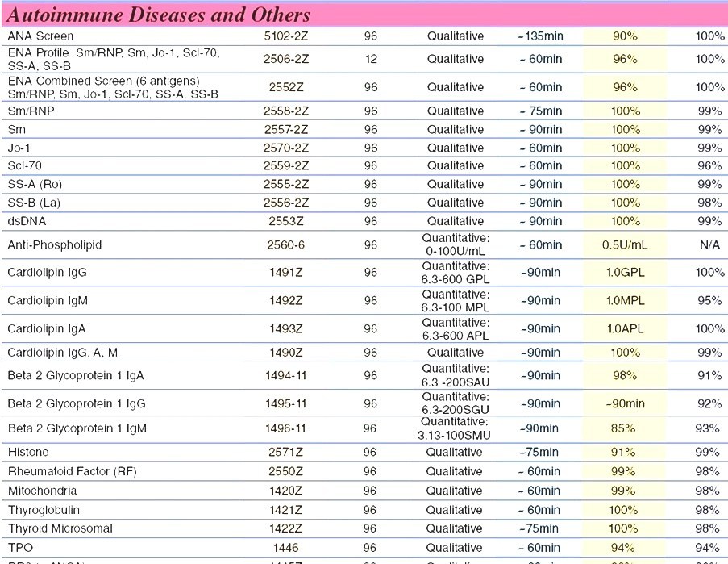The height and width of the screenshot is (564, 728).
Task: Select the 'Cardiolipin IgM' test name
Action: (x=48, y=301)
